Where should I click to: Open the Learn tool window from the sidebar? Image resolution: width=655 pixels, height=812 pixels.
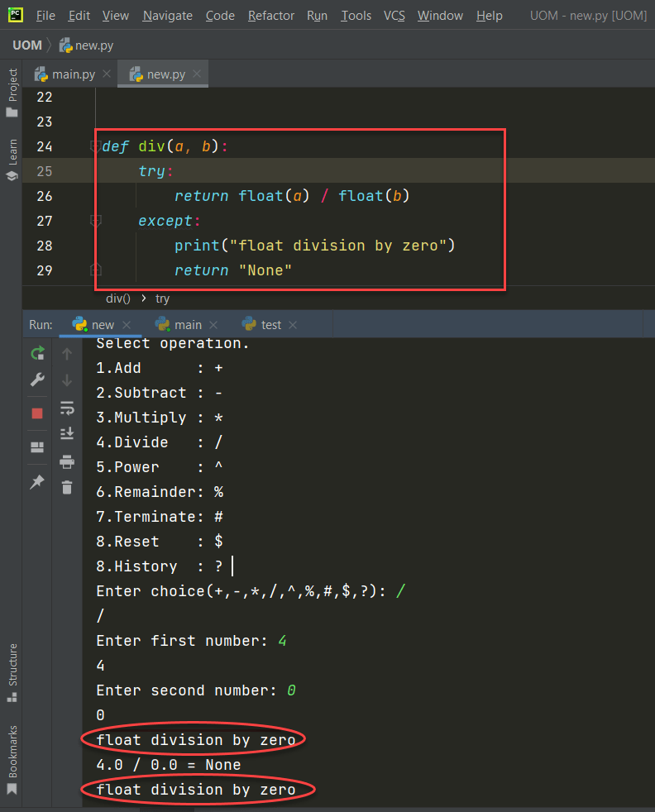tap(12, 160)
